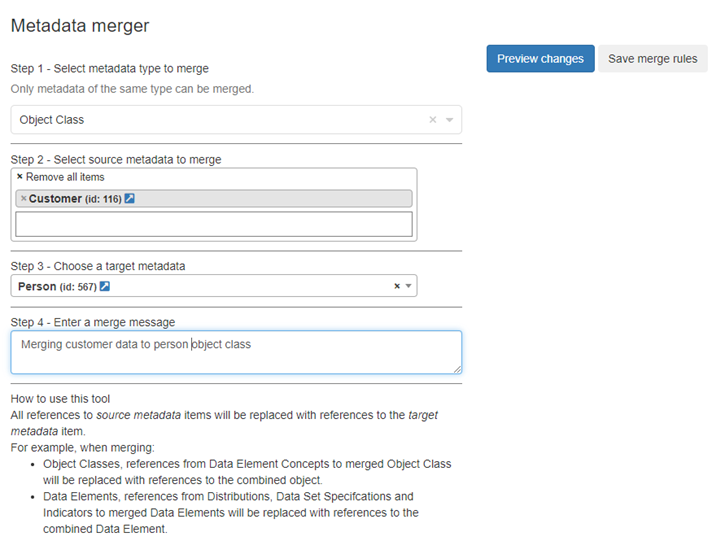Click the Step 3 target metadata label
The height and width of the screenshot is (541, 712).
(97, 266)
